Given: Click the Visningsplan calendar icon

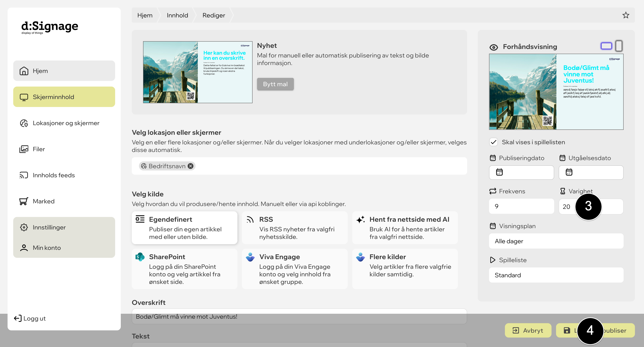Looking at the screenshot, I should point(492,226).
